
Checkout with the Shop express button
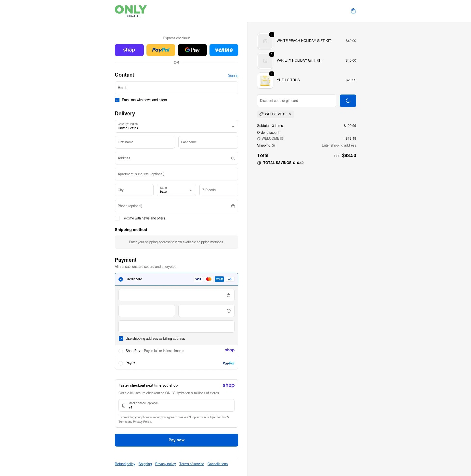129,50
